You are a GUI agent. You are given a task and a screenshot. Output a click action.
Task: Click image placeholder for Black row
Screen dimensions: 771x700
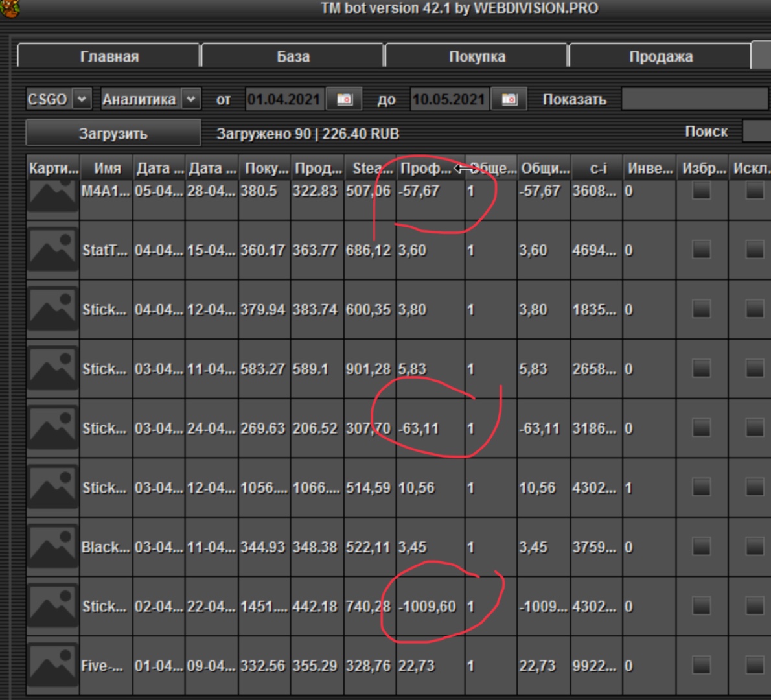[x=52, y=547]
